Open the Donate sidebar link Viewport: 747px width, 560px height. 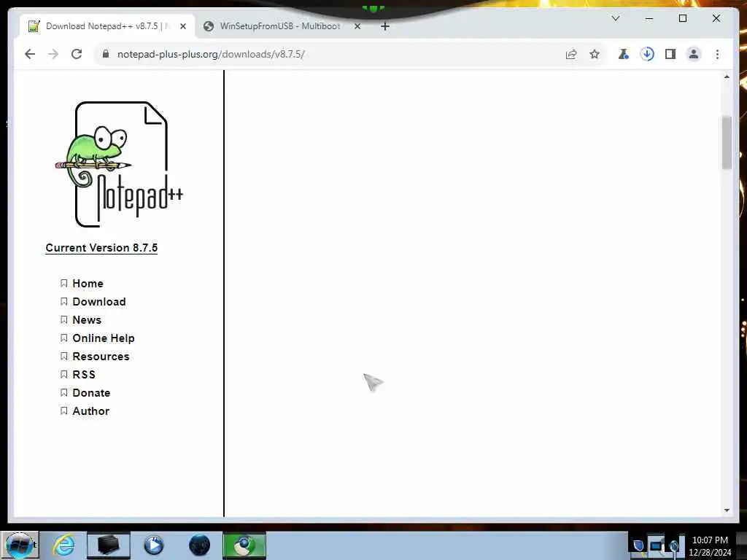point(91,393)
